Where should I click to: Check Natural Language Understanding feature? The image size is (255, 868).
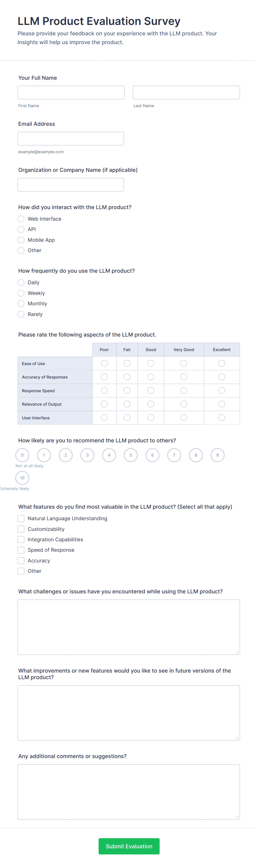21,519
